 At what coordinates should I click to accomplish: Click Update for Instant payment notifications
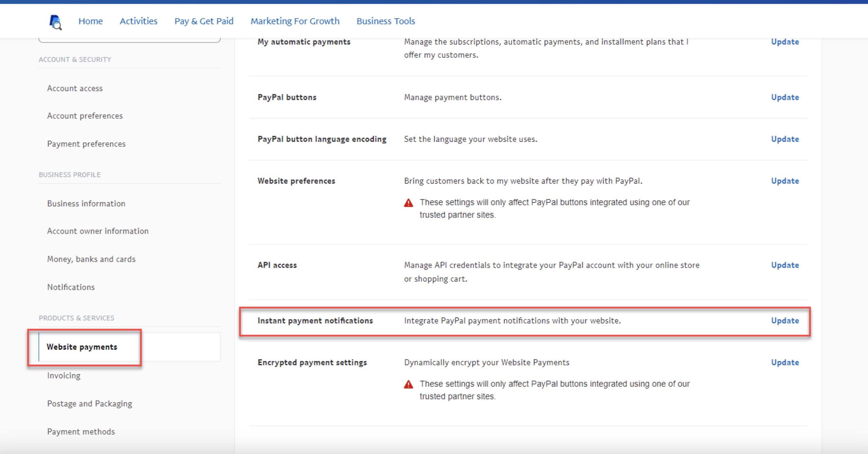pyautogui.click(x=785, y=321)
